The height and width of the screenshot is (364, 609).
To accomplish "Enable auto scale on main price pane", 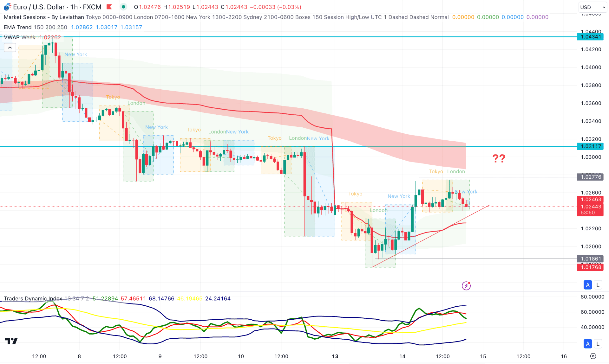I will [588, 285].
